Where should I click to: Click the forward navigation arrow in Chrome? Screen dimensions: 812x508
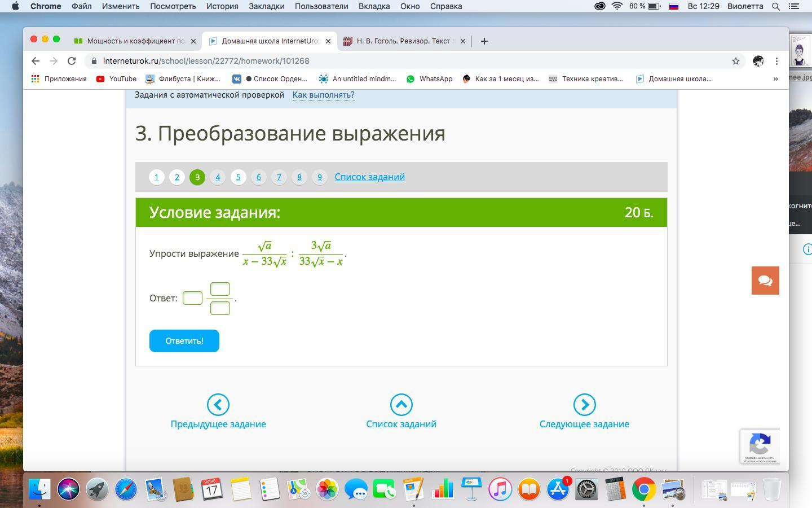pos(54,61)
